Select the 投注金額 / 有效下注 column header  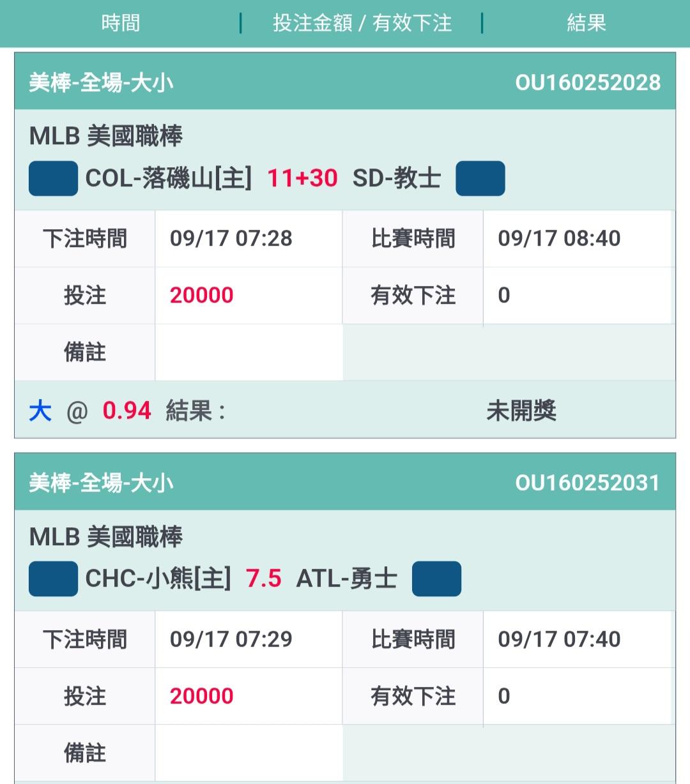(x=362, y=23)
